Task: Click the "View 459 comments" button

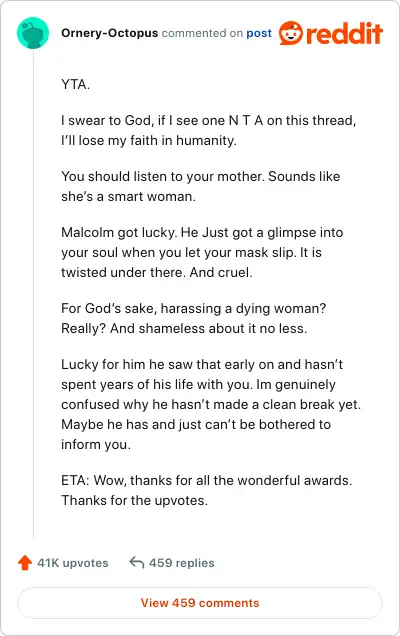Action: [x=200, y=603]
